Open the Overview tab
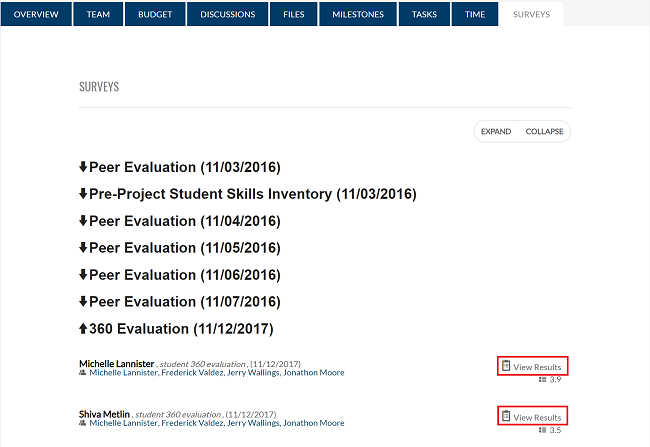The width and height of the screenshot is (650, 447). (x=36, y=14)
